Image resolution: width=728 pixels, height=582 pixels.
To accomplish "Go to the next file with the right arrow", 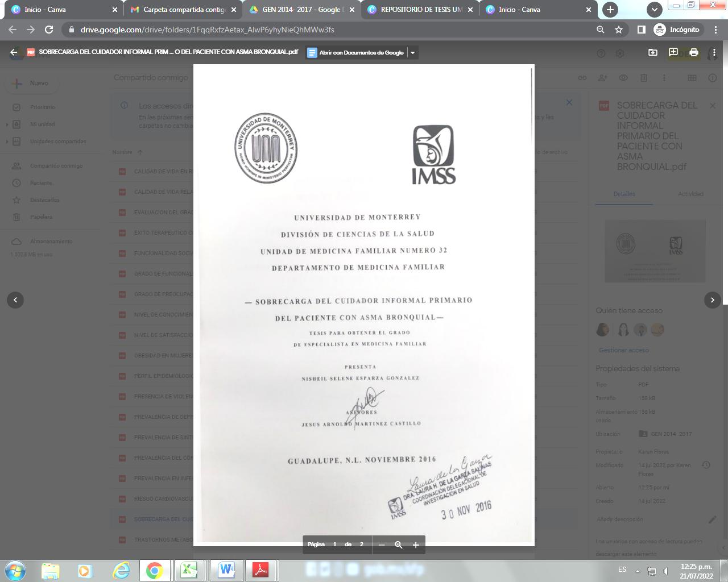I will (713, 300).
